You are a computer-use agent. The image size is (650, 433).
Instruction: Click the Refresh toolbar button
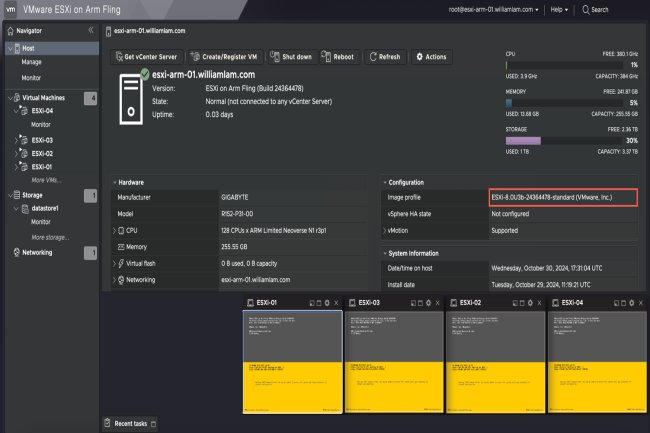(x=385, y=57)
